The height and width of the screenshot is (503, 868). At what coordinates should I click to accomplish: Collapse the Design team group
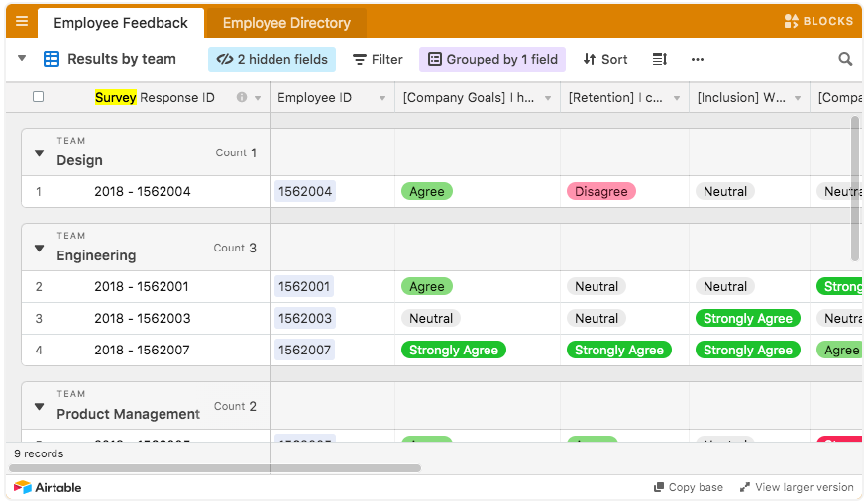click(x=40, y=153)
